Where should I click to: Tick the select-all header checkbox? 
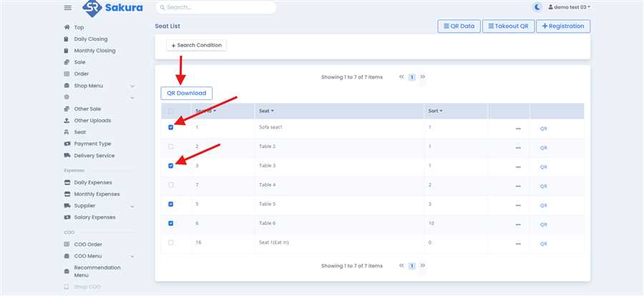[170, 111]
